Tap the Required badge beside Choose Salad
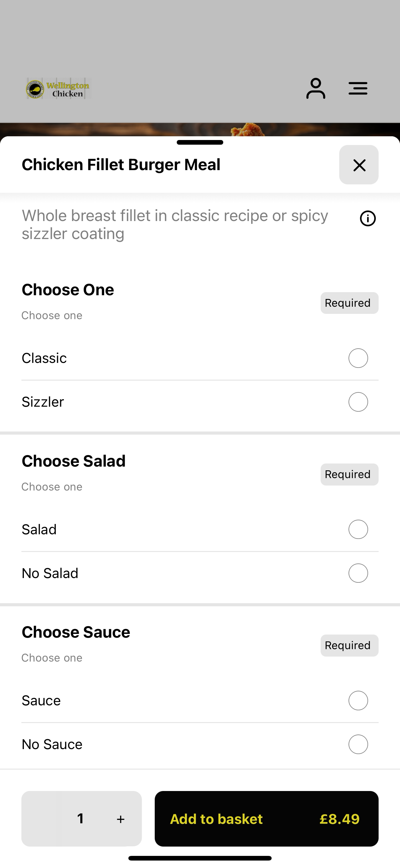Image resolution: width=400 pixels, height=868 pixels. coord(349,474)
